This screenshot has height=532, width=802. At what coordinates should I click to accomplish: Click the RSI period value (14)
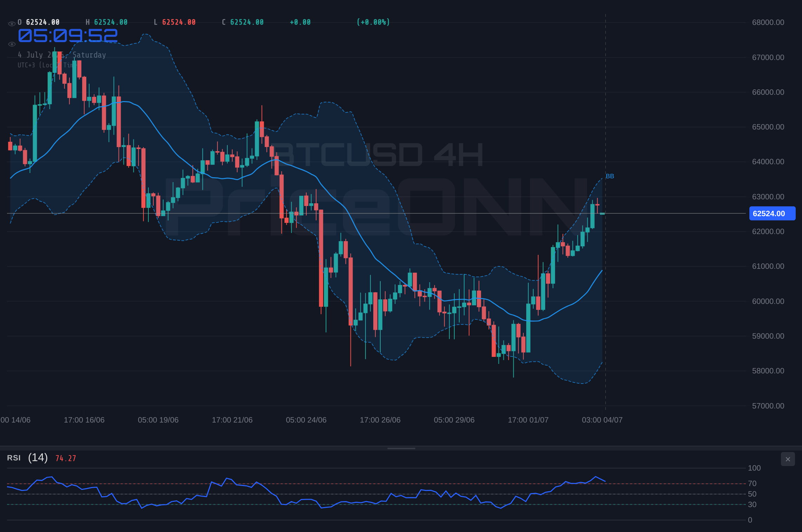(38, 458)
